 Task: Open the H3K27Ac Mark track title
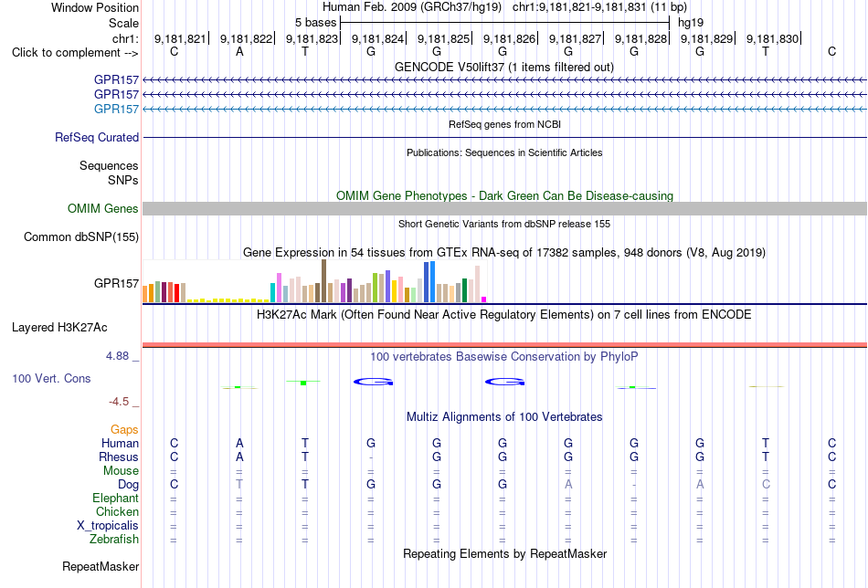coord(504,315)
